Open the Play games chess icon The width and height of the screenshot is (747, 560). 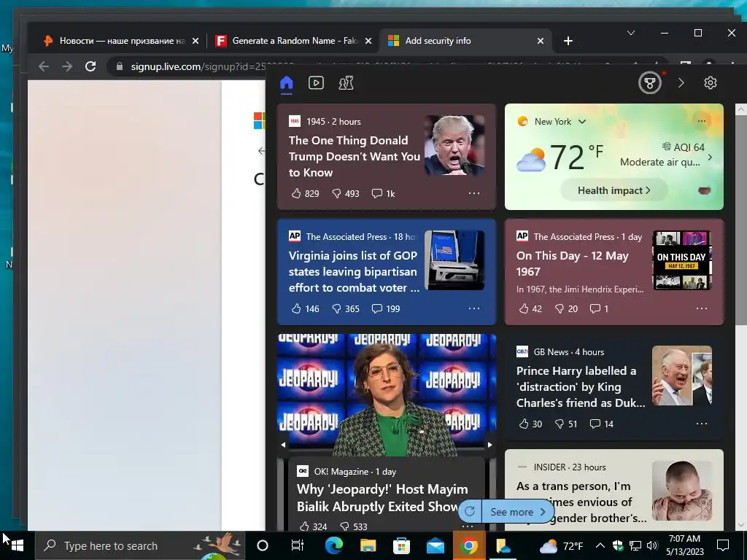pos(346,83)
